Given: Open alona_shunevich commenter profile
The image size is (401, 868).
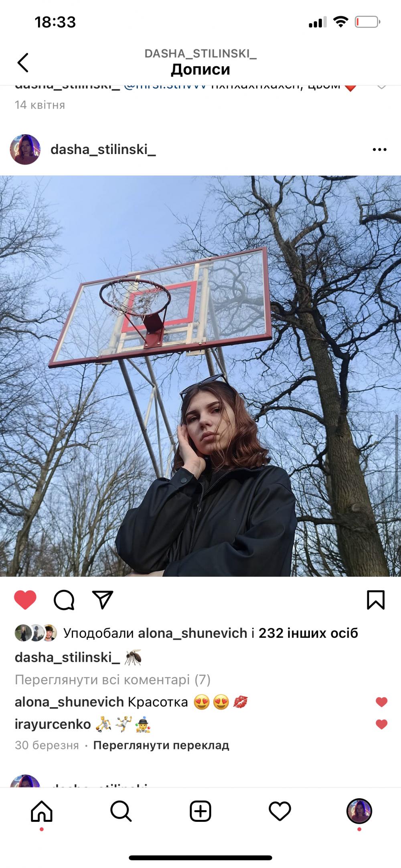Looking at the screenshot, I should pos(69,702).
